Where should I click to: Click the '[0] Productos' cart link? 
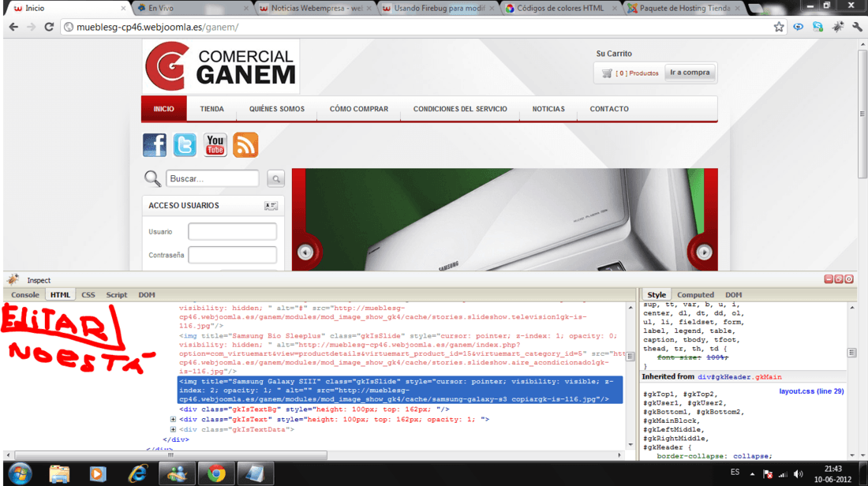637,73
